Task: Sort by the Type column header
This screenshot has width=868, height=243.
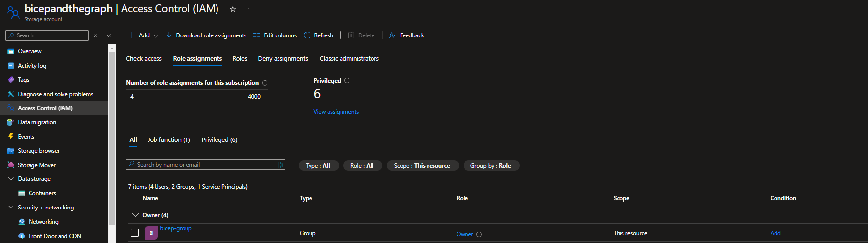Action: [x=306, y=198]
